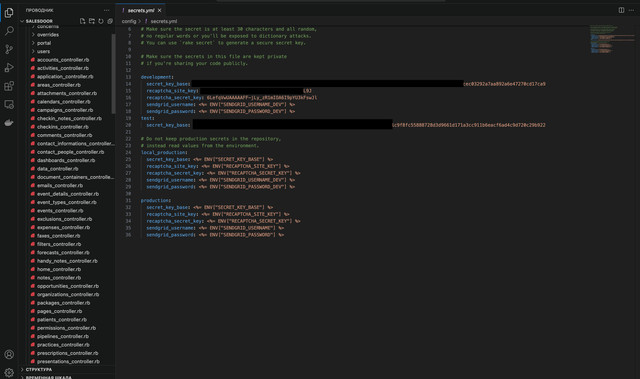640x379 pixels.
Task: Collapse all folders in explorer
Action: click(110, 21)
